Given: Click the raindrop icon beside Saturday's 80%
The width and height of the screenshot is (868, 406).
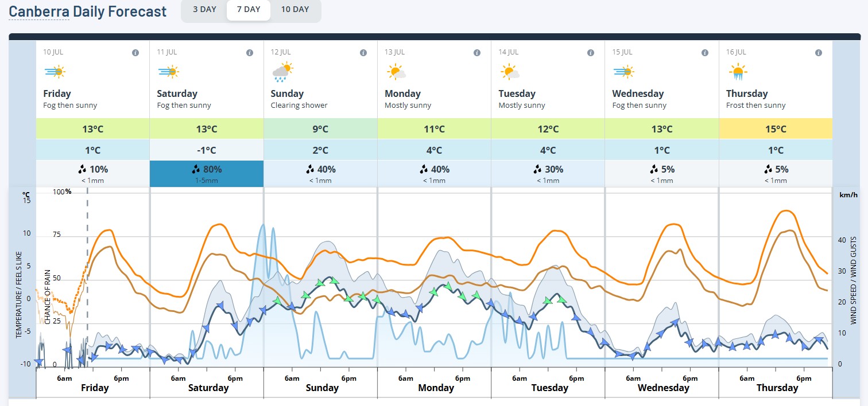Looking at the screenshot, I should (196, 169).
